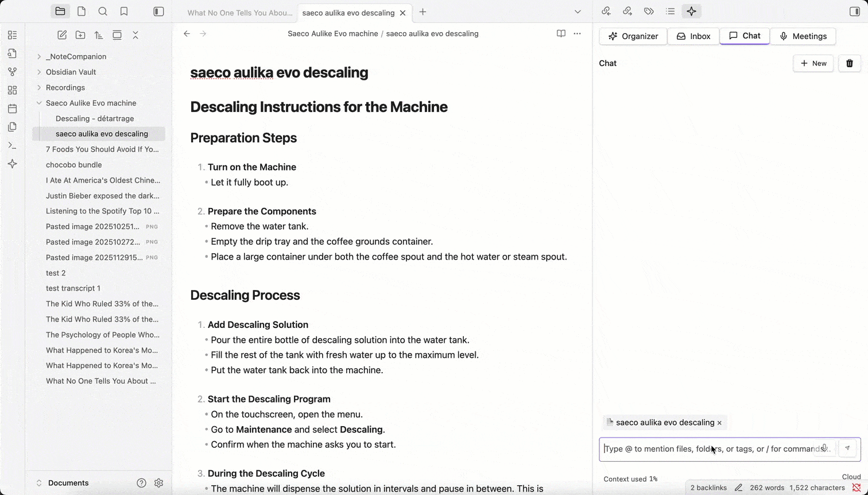Open the bookmarks icon in the top-left toolbar

coord(123,11)
